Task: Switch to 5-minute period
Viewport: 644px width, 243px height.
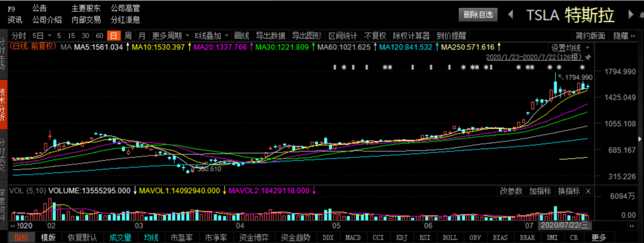Action: pyautogui.click(x=59, y=36)
